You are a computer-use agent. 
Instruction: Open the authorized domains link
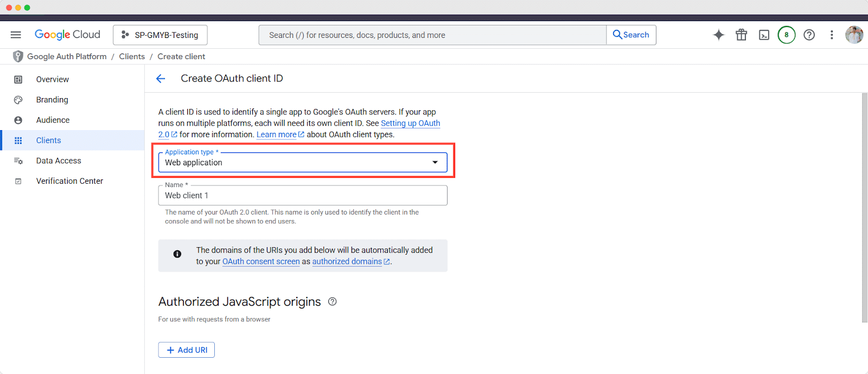pyautogui.click(x=347, y=261)
